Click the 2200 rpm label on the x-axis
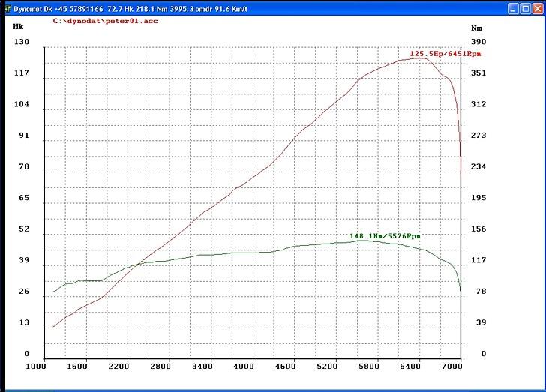This screenshot has height=392, width=546. click(x=118, y=366)
